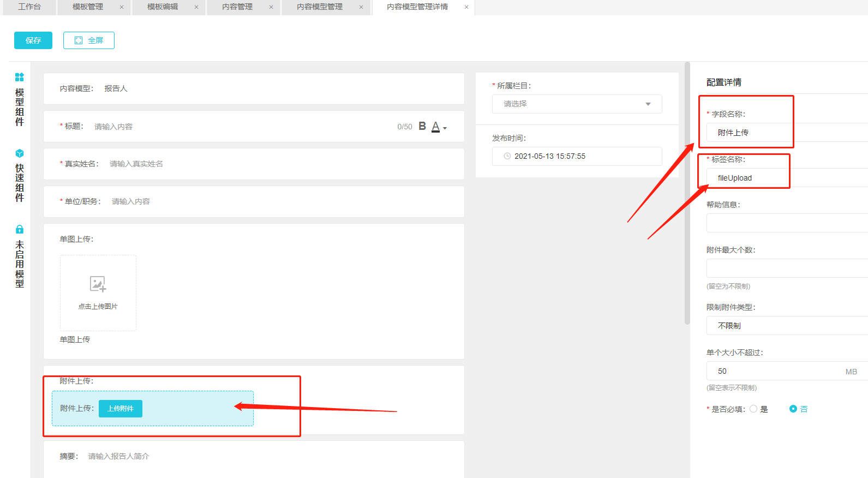Viewport: 868px width, 478px height.
Task: Select 是 for 是否必填
Action: [x=753, y=409]
